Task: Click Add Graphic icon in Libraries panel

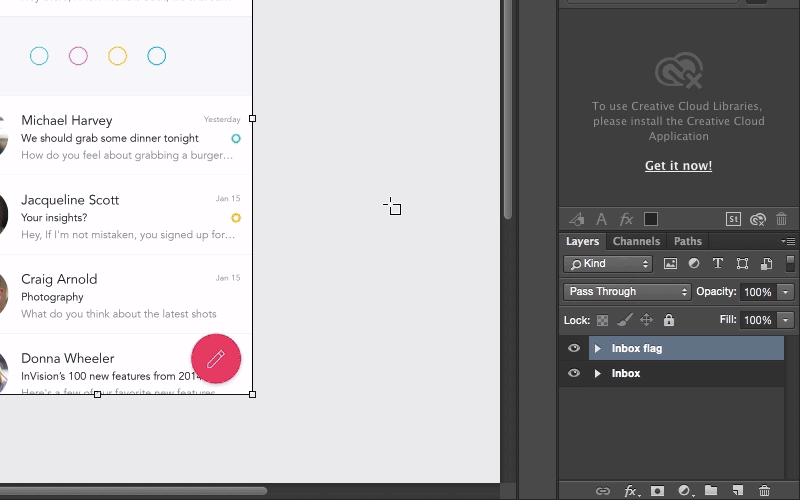Action: 577,219
